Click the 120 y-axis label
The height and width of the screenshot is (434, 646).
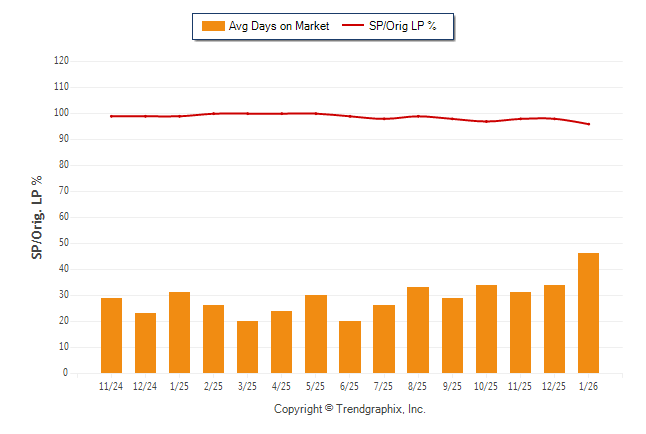(x=61, y=61)
